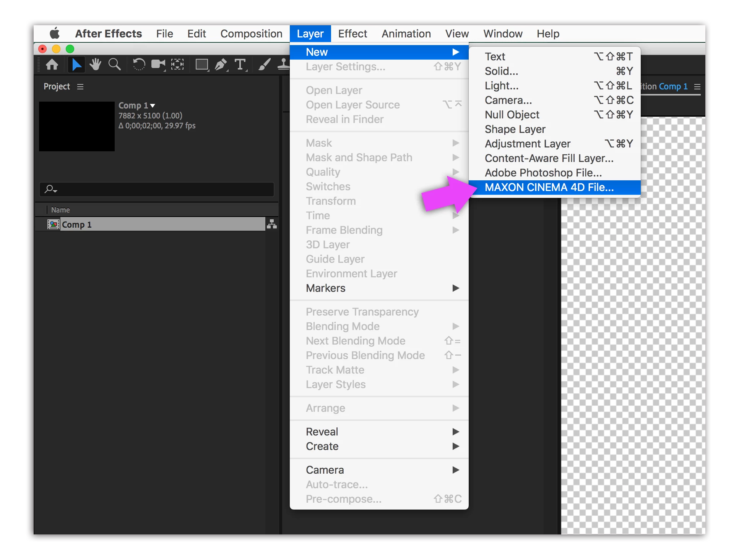739x560 pixels.
Task: Select the Rotation tool
Action: point(139,65)
